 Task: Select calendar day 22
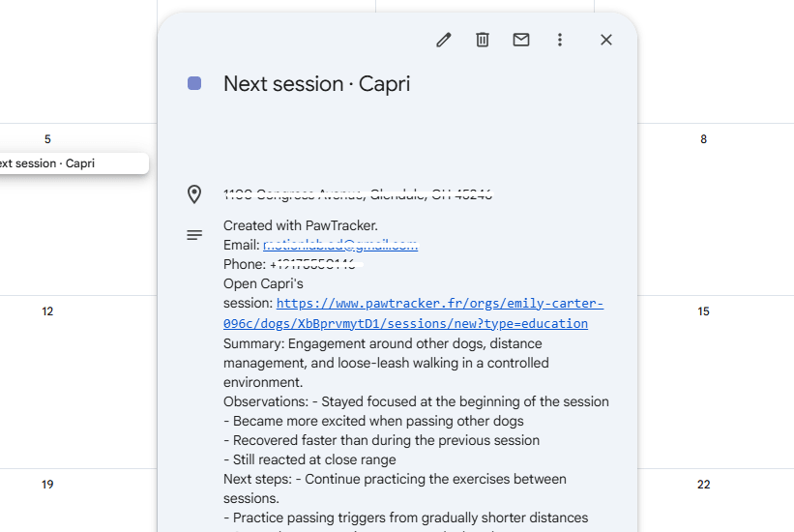(x=703, y=485)
